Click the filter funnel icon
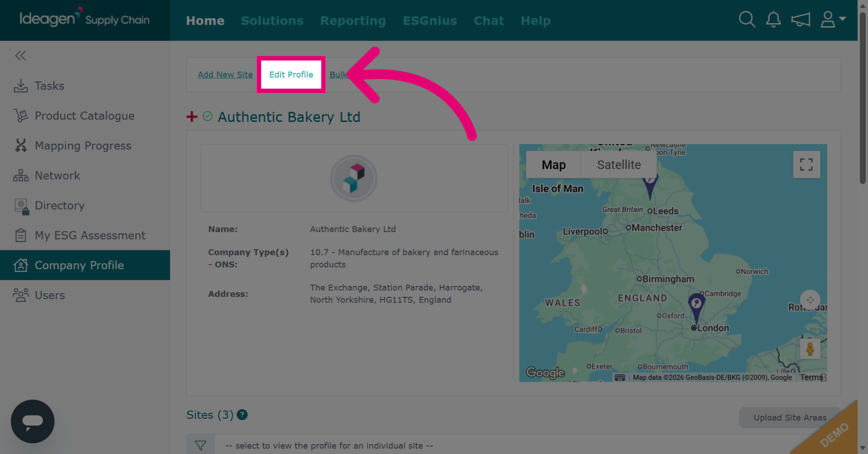The height and width of the screenshot is (454, 868). (x=201, y=445)
